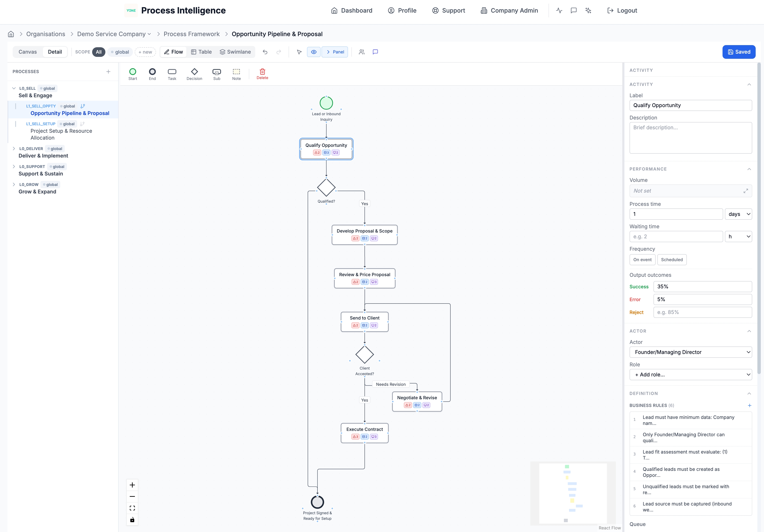The width and height of the screenshot is (764, 532).
Task: Switch to the Flow view tab
Action: (173, 52)
